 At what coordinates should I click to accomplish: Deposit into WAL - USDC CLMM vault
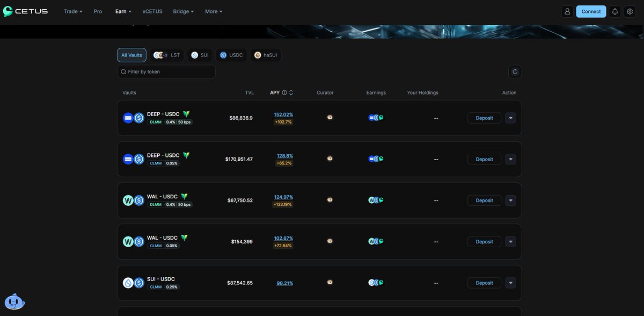pos(484,241)
